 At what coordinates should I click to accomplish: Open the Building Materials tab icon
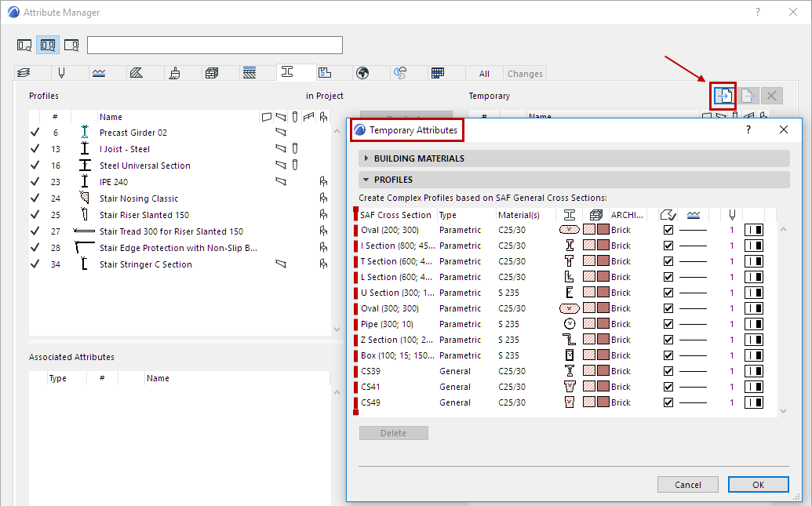[212, 73]
